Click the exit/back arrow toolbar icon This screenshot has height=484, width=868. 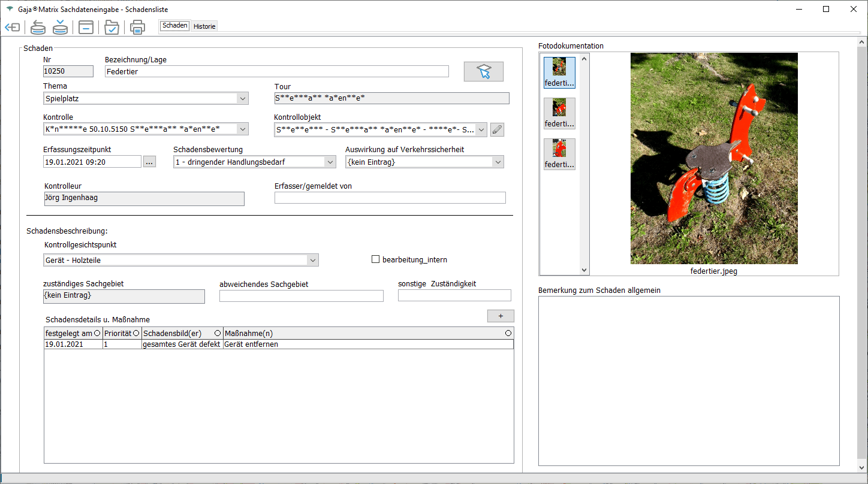click(12, 28)
